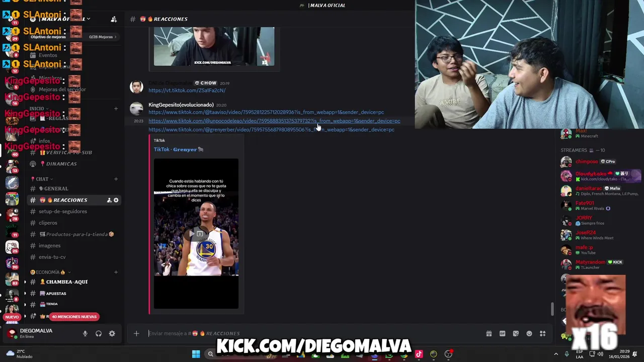Screen dimensions: 644x362
Task: Click the chat scrollbar thumb
Action: 552,309
